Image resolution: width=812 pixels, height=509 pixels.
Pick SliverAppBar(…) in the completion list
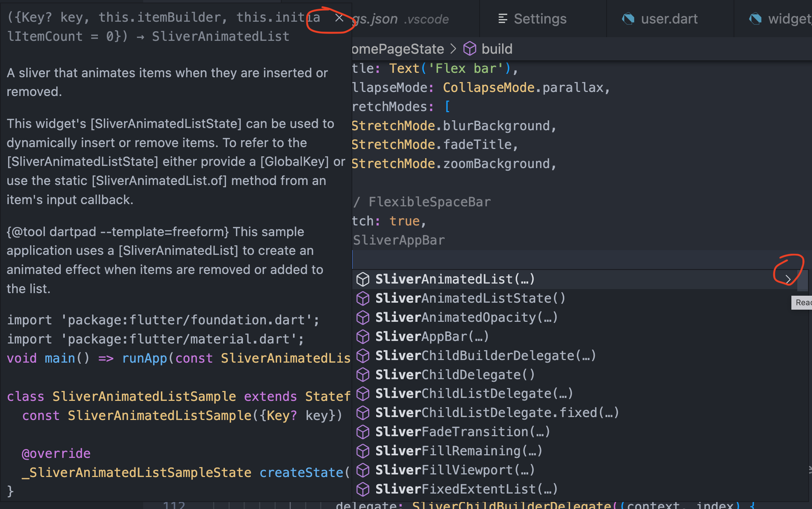pos(580,337)
